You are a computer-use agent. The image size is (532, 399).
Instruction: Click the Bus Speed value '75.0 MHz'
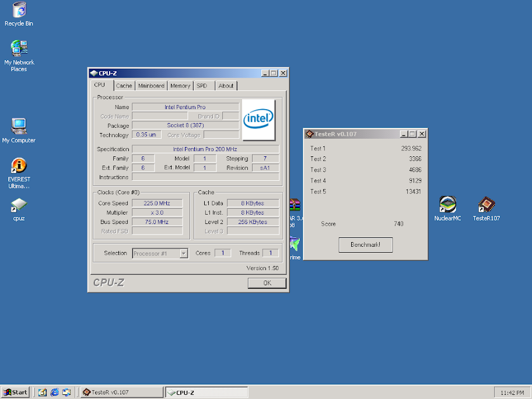(157, 222)
